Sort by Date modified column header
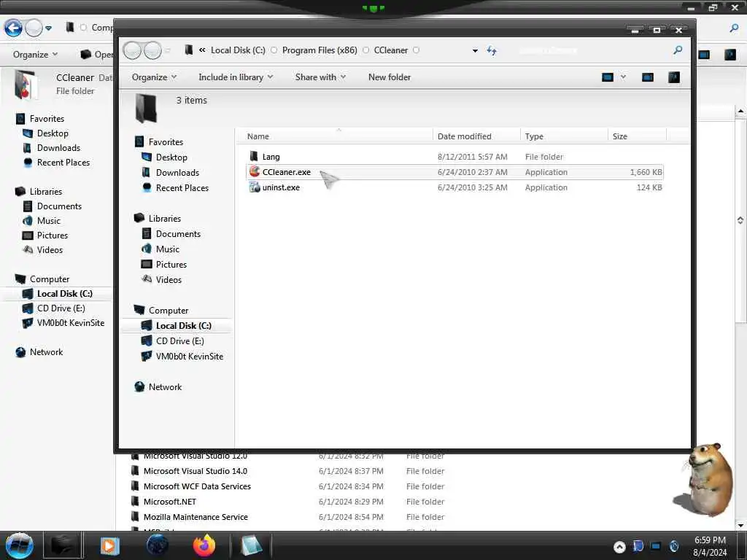 tap(476, 136)
